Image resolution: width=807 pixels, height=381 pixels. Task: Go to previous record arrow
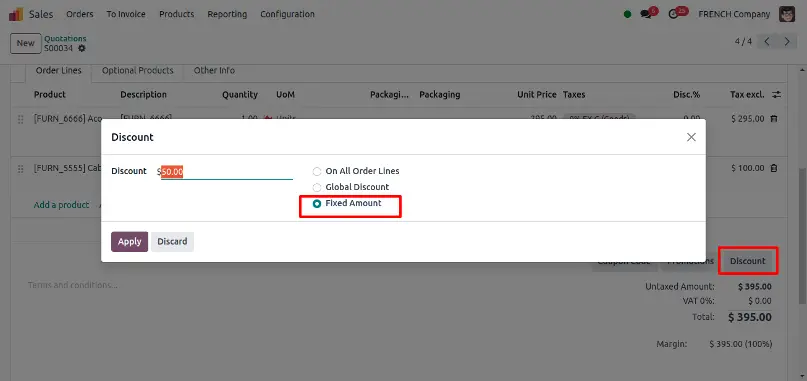point(767,42)
